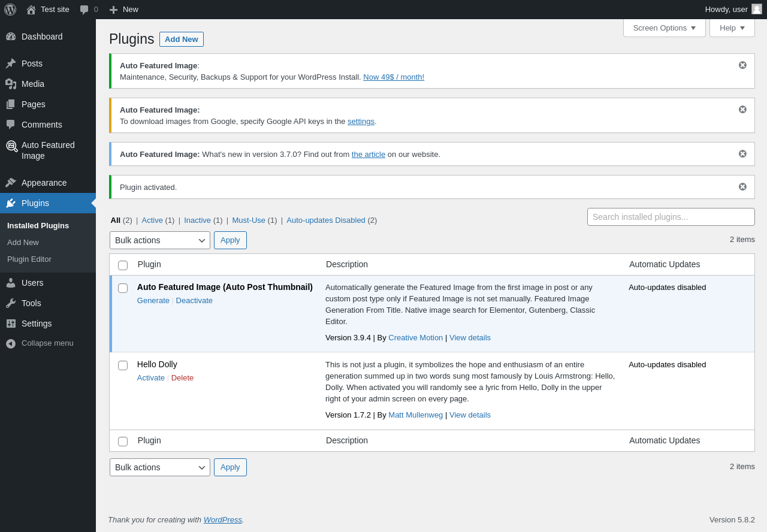Click the WordPress logo icon
This screenshot has height=532, width=767.
tap(10, 10)
